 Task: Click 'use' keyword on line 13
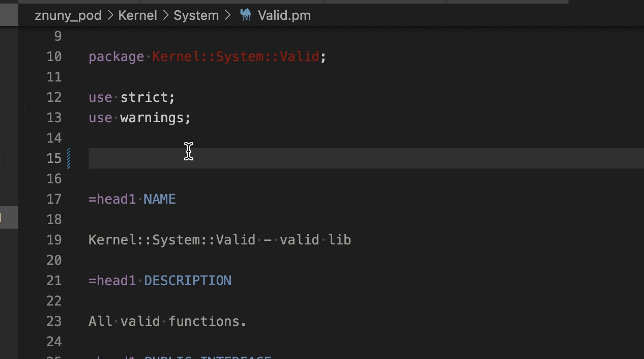click(x=100, y=118)
